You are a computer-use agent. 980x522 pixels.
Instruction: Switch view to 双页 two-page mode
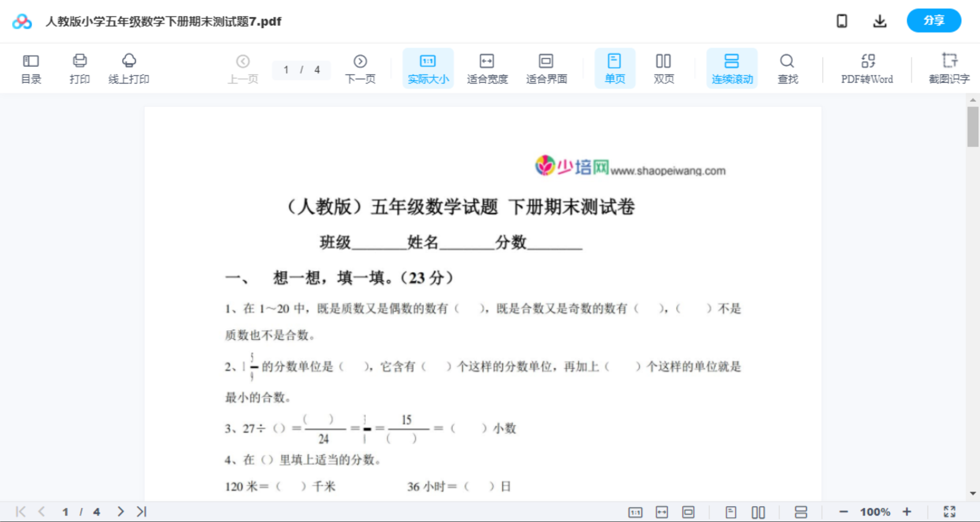tap(664, 68)
